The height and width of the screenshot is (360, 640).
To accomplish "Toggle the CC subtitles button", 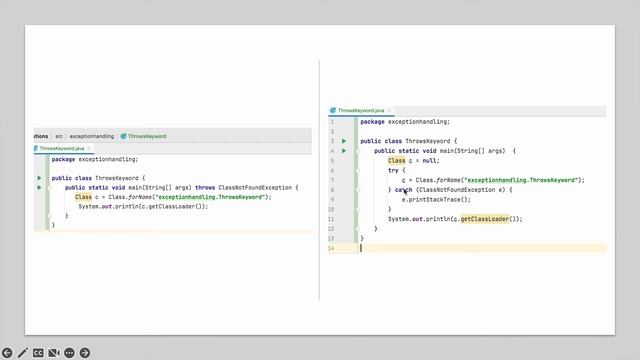I will click(x=38, y=353).
